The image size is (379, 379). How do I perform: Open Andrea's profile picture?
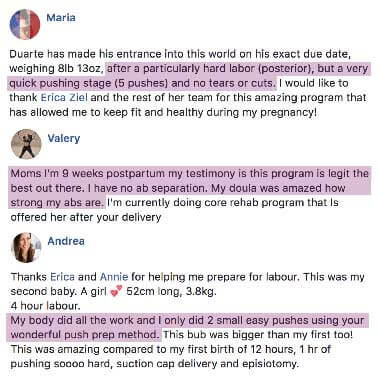(x=26, y=248)
